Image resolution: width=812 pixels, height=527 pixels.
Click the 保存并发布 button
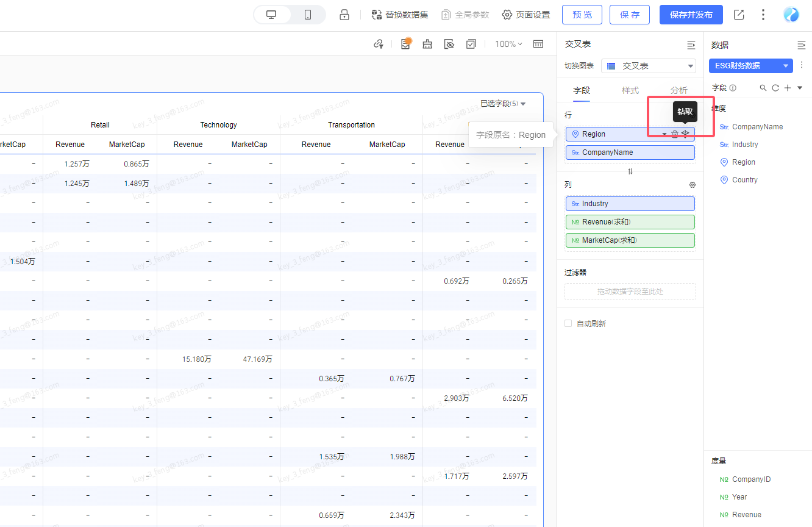point(691,15)
